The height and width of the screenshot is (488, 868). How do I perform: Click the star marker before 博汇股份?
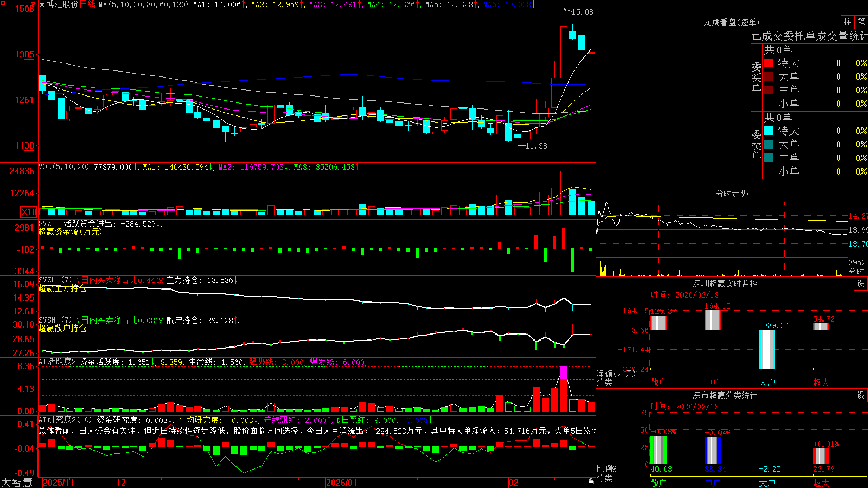tap(42, 4)
